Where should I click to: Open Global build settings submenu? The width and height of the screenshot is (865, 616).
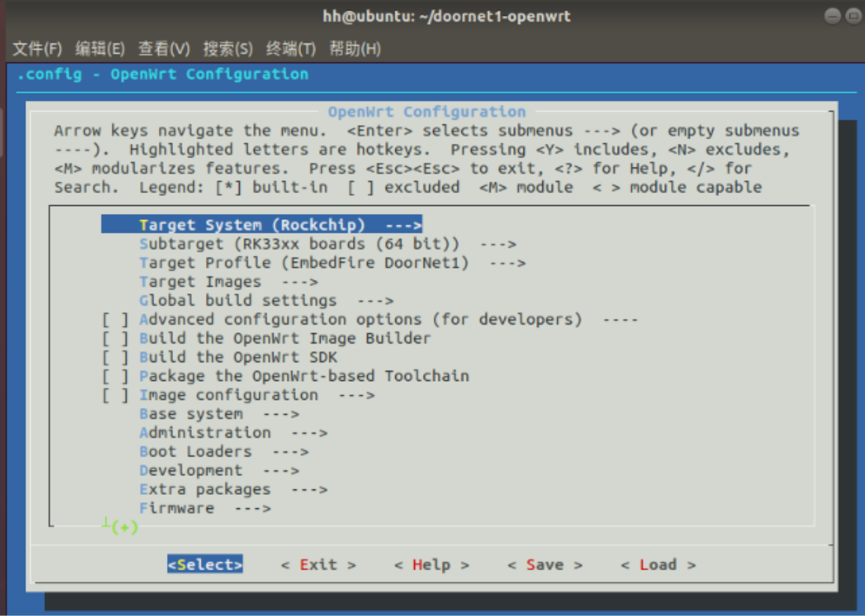(267, 300)
